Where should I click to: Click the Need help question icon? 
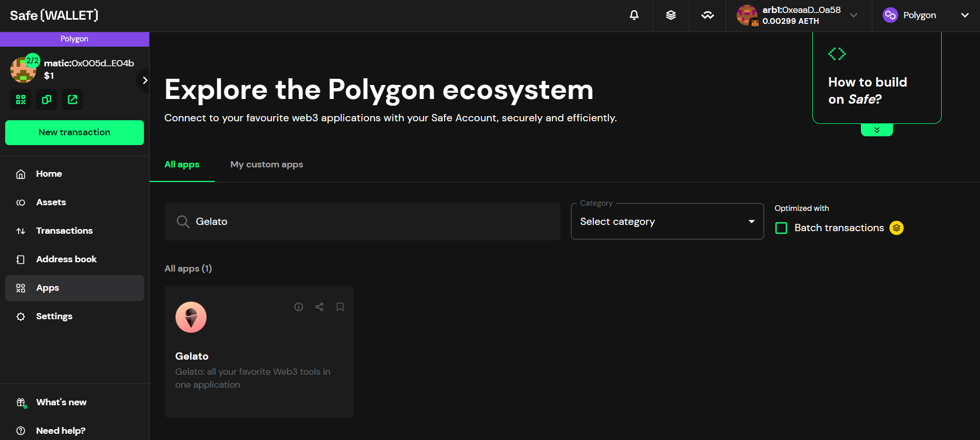click(21, 431)
